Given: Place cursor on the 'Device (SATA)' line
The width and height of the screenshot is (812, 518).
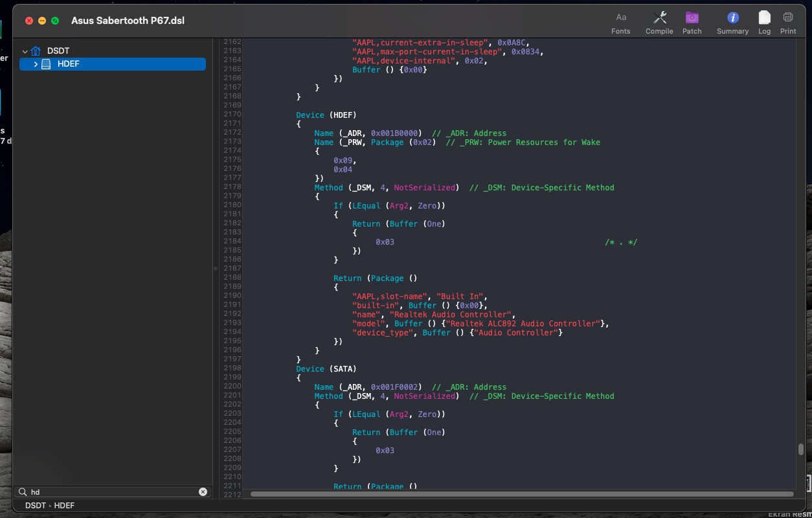Looking at the screenshot, I should coord(326,369).
